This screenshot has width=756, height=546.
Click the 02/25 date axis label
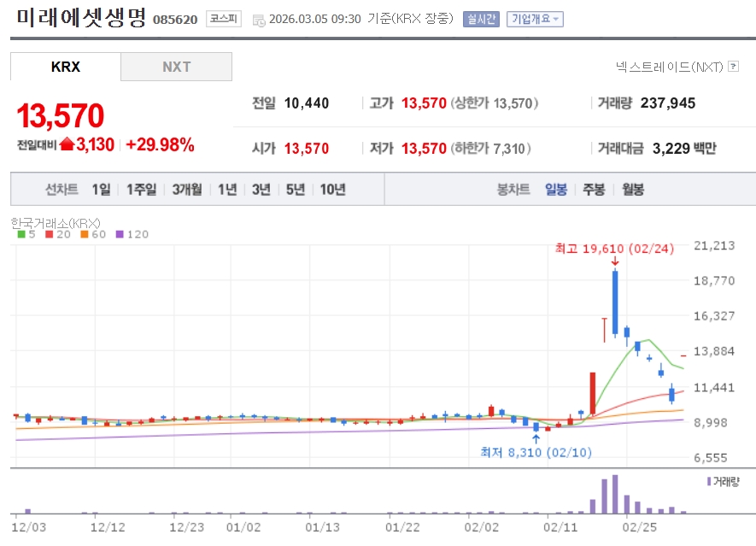639,526
